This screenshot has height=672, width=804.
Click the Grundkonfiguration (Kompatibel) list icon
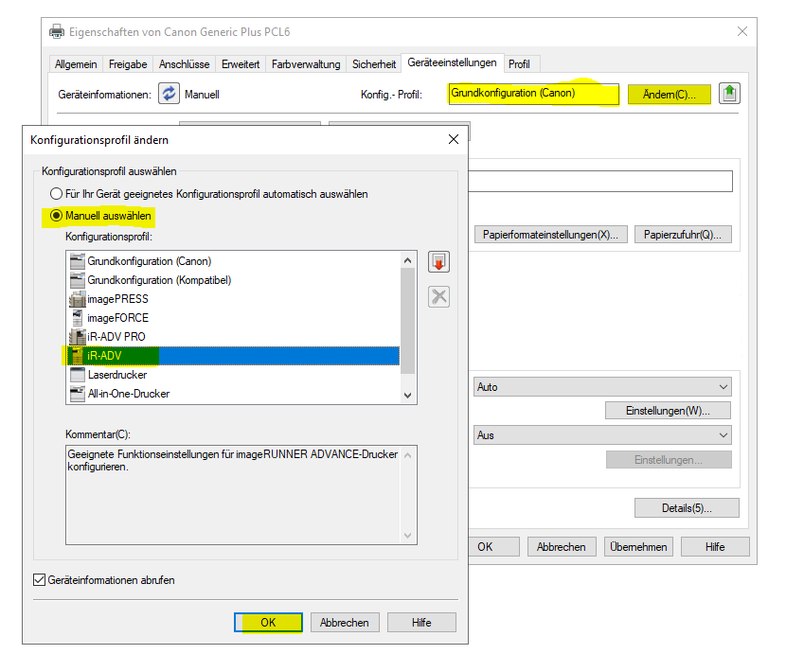click(x=78, y=280)
